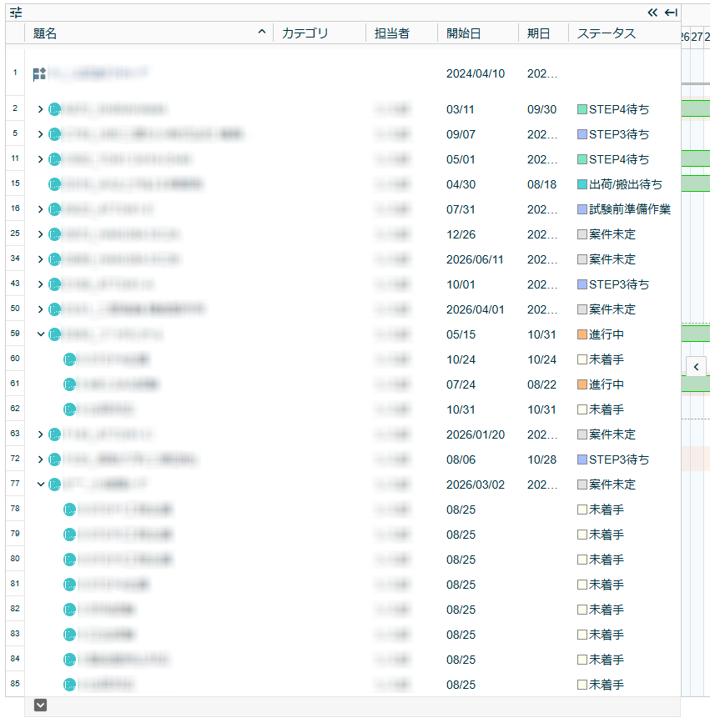Click the orange 進行中 status swatch in row 61
710x728 pixels.
point(582,384)
